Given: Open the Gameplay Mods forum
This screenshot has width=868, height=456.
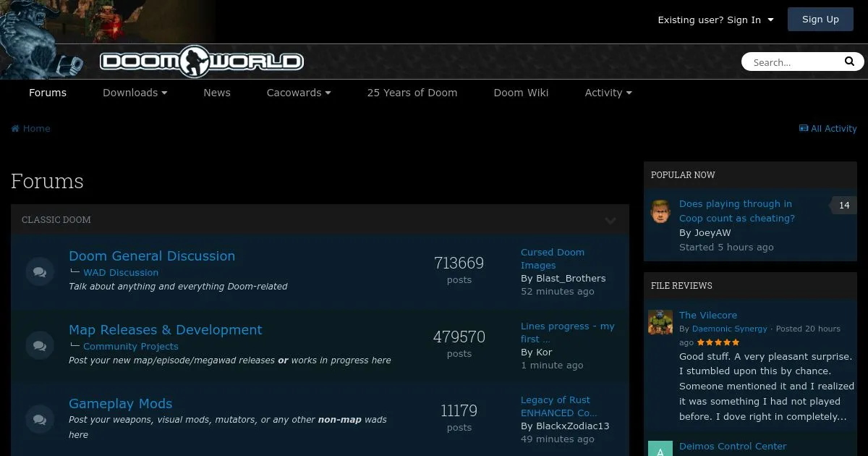Looking at the screenshot, I should pos(121,404).
